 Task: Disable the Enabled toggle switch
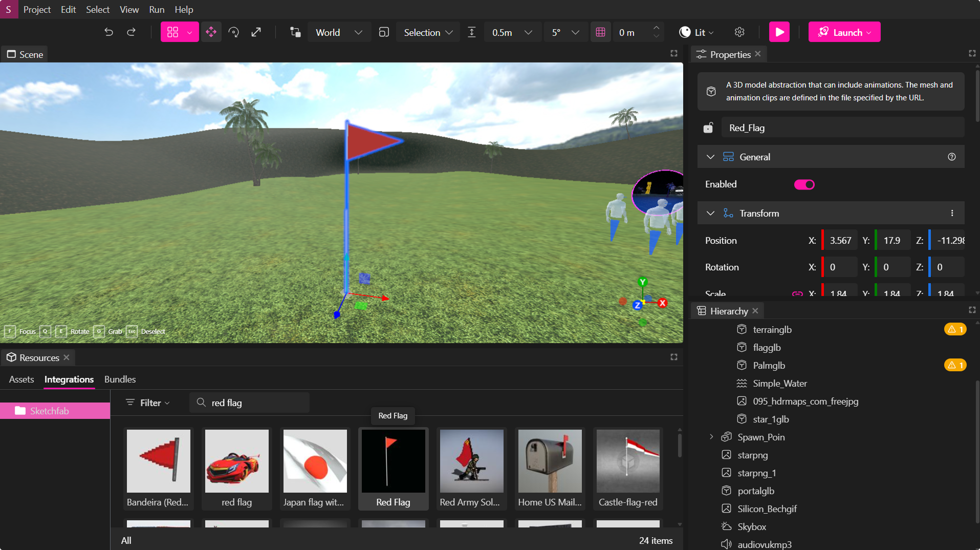(x=804, y=184)
